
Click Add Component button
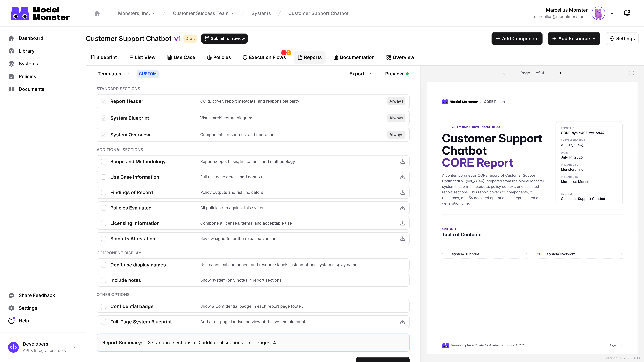pyautogui.click(x=517, y=38)
